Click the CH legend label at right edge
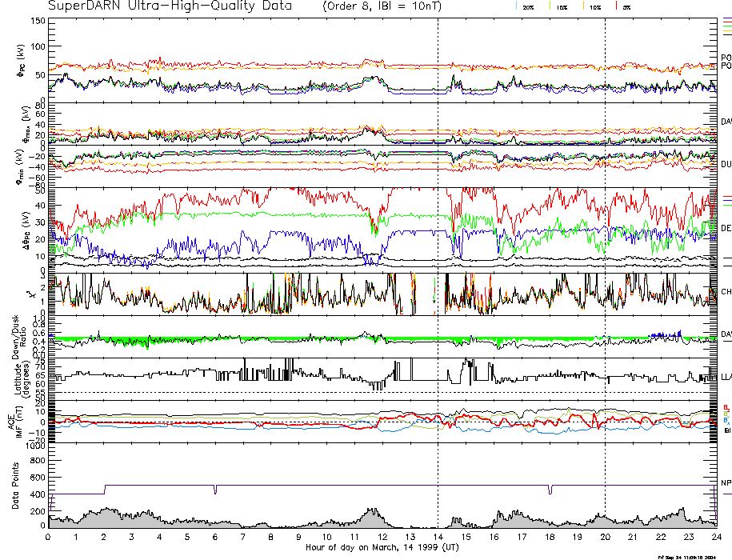Screen dimensions: 732x560 pos(726,292)
